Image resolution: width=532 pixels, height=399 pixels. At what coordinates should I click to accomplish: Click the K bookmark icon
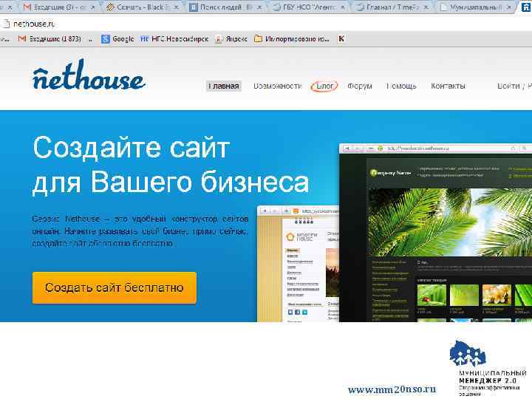click(x=341, y=38)
